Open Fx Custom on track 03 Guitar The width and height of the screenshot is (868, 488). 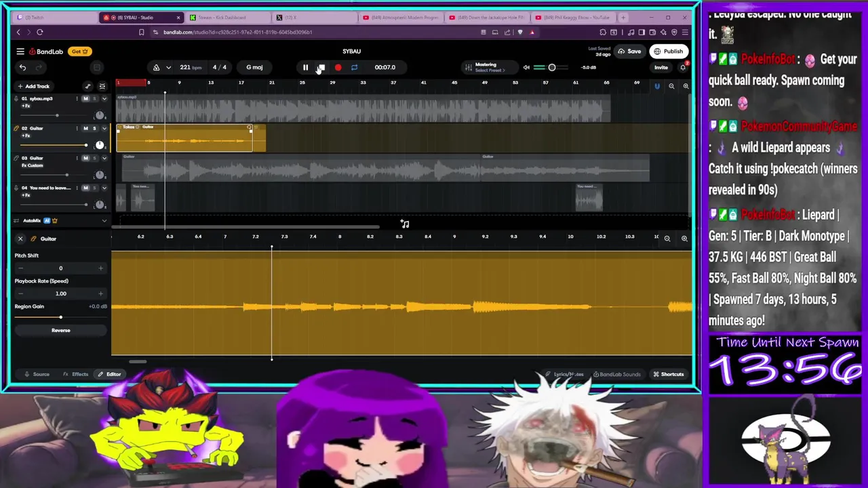(32, 165)
